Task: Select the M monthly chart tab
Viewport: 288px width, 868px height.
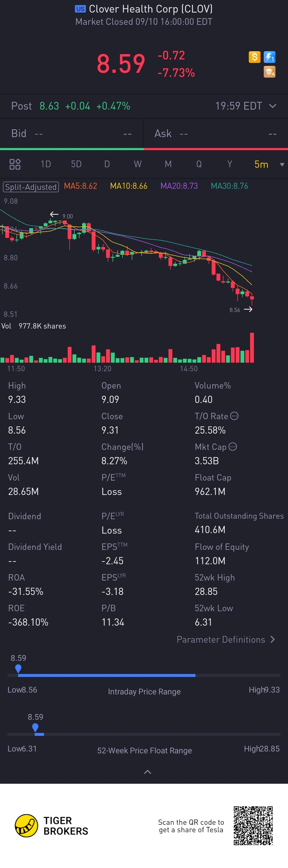Action: click(168, 164)
